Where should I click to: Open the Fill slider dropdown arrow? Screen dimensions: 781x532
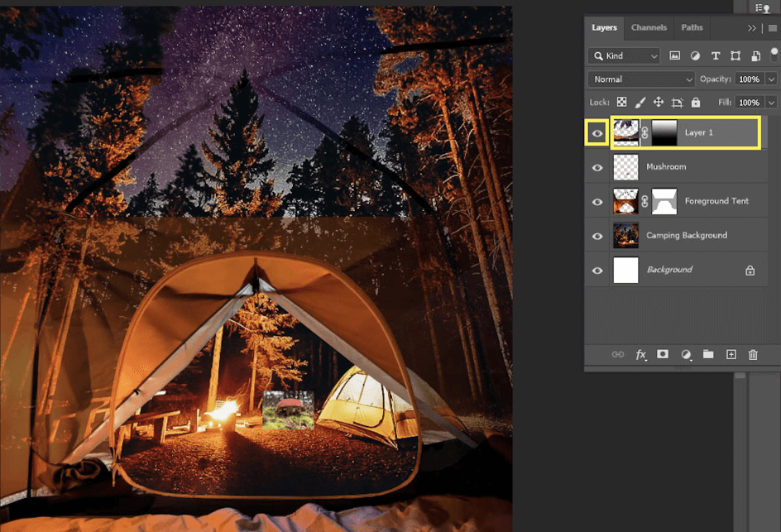click(x=772, y=103)
